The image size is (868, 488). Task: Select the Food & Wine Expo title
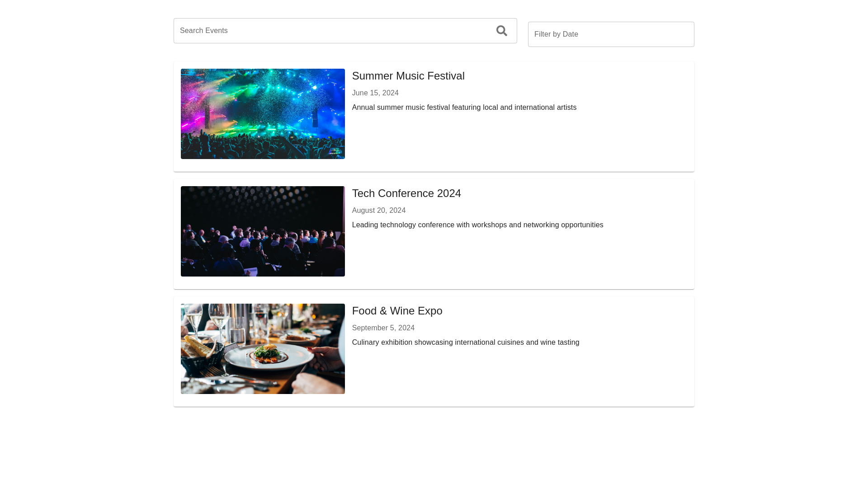click(397, 311)
